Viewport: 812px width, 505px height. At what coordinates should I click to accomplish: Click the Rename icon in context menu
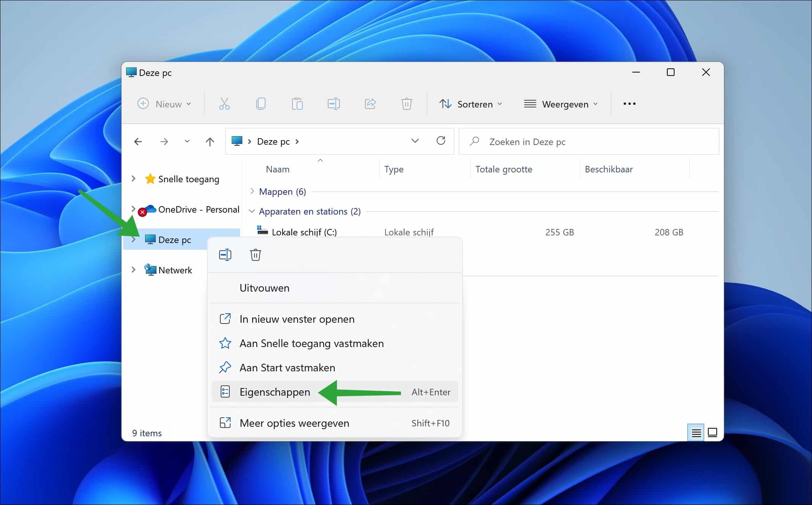pos(225,255)
